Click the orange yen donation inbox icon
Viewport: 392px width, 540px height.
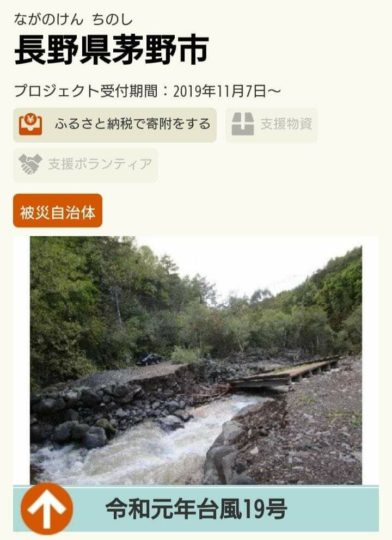click(30, 124)
